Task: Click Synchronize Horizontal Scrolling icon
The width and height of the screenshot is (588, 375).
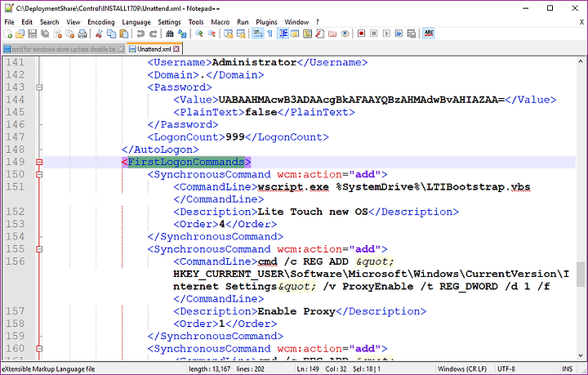Action: [241, 33]
